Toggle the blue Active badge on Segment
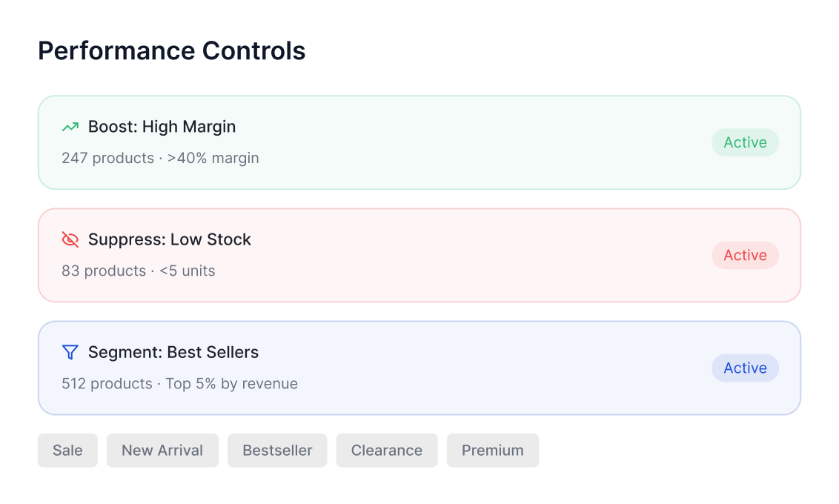The height and width of the screenshot is (504, 839). (745, 368)
